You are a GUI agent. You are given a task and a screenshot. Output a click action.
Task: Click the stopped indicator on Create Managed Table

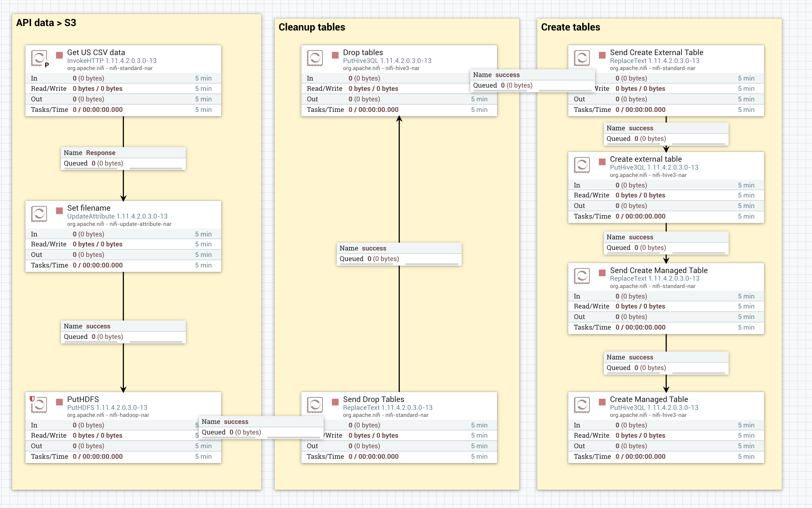coord(602,402)
